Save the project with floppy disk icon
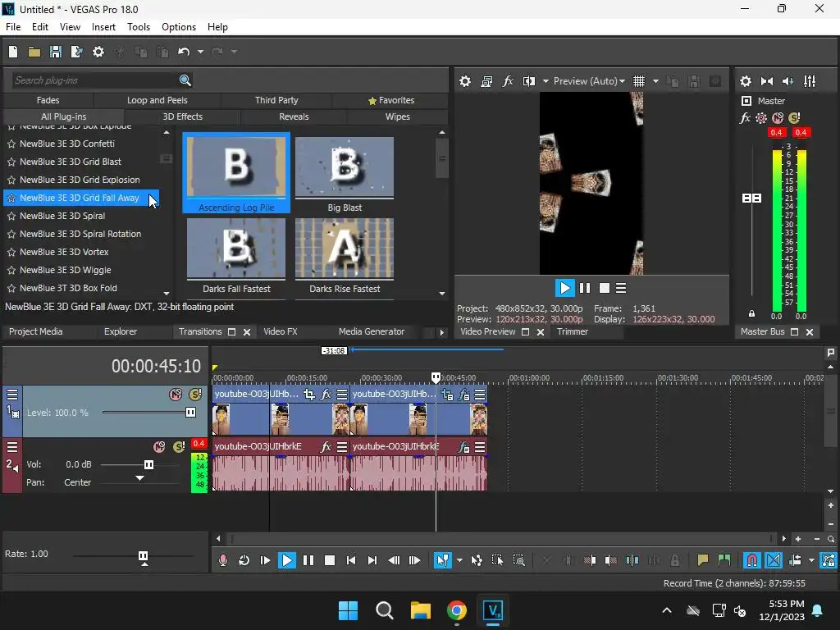Screen dimensions: 840x630 click(x=55, y=52)
